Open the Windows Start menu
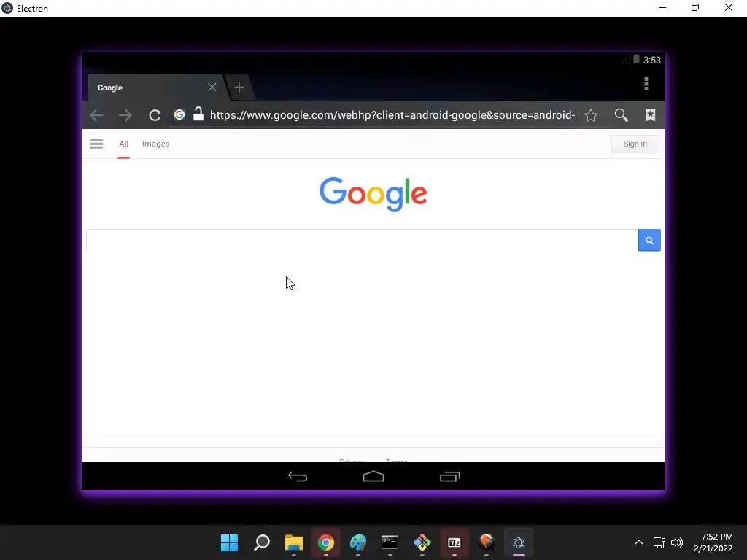Viewport: 747px width, 560px height. tap(230, 542)
